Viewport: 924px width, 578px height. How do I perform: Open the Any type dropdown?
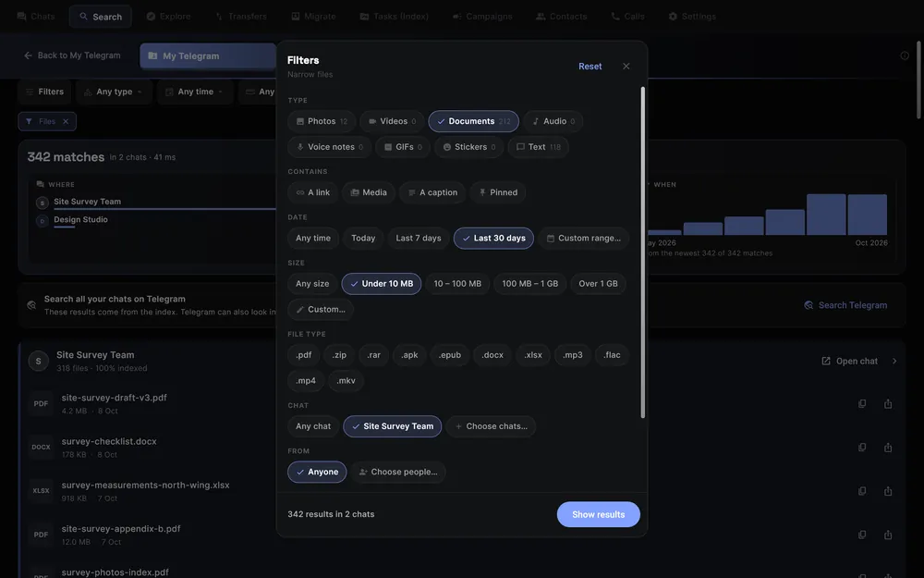113,92
